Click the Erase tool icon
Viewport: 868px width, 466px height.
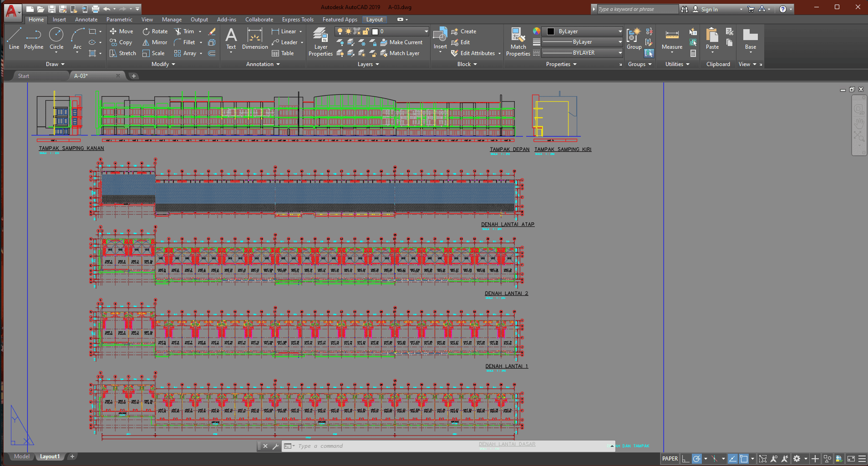coord(212,31)
